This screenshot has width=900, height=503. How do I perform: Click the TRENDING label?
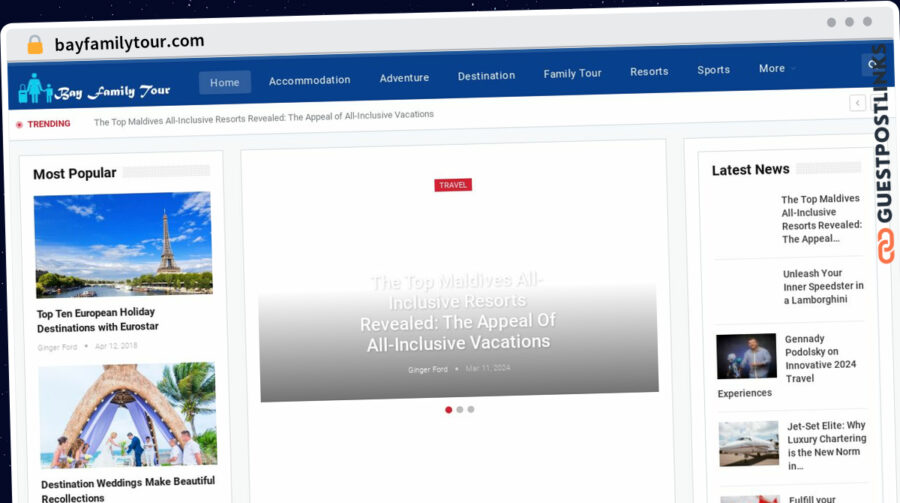click(x=49, y=124)
